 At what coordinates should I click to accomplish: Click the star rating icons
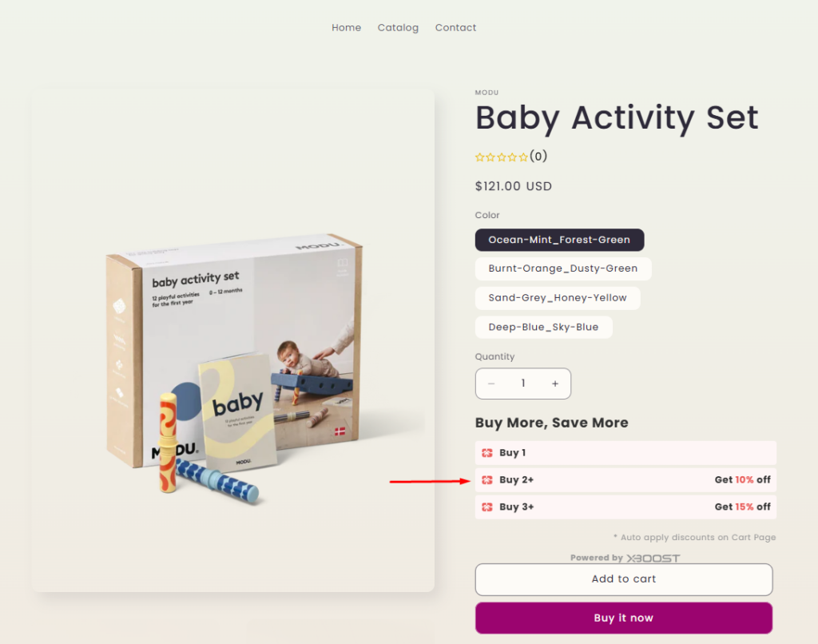[x=502, y=157]
